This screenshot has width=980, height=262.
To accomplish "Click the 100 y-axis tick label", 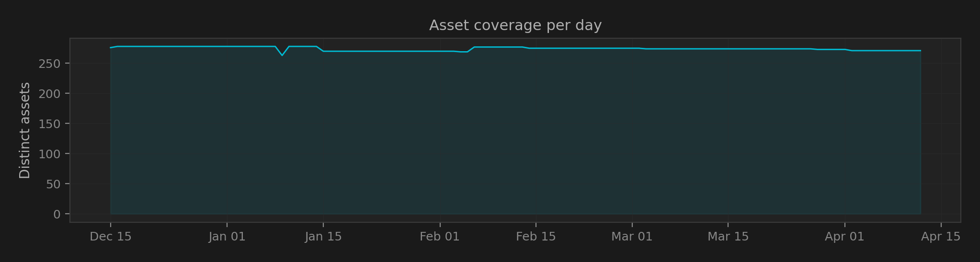I will [x=50, y=154].
